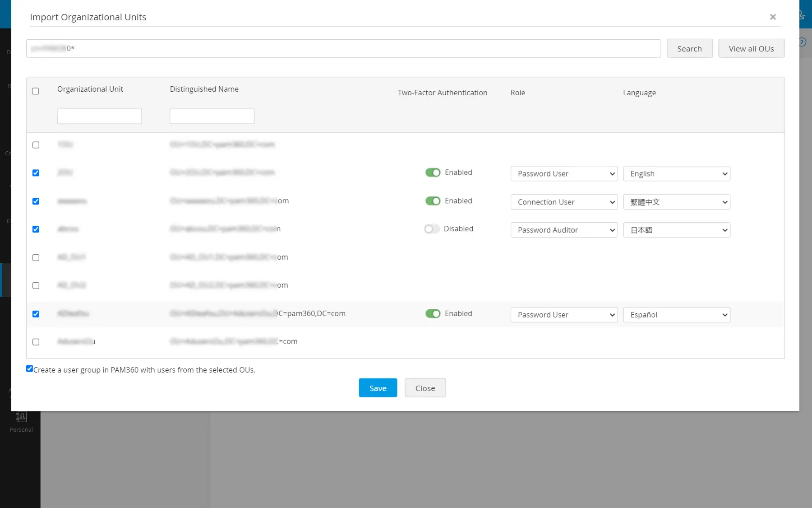812x508 pixels.
Task: Click the help question-mark icon
Action: pyautogui.click(x=802, y=42)
